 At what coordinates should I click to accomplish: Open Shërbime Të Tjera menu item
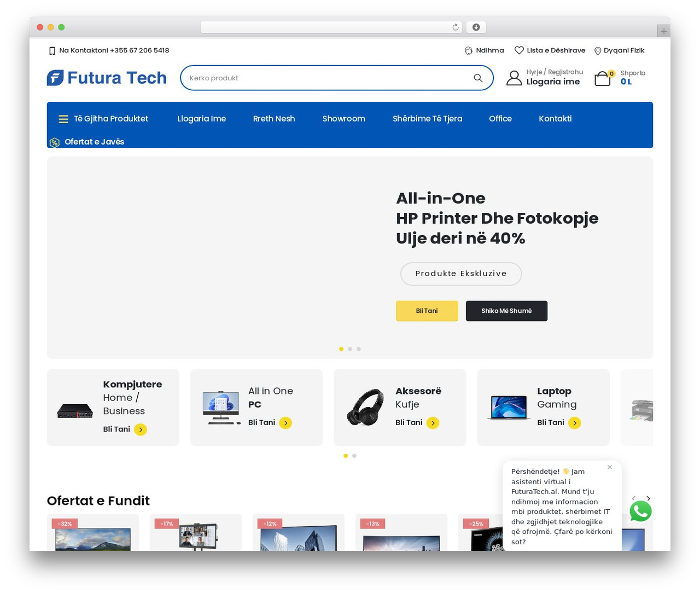pyautogui.click(x=427, y=119)
